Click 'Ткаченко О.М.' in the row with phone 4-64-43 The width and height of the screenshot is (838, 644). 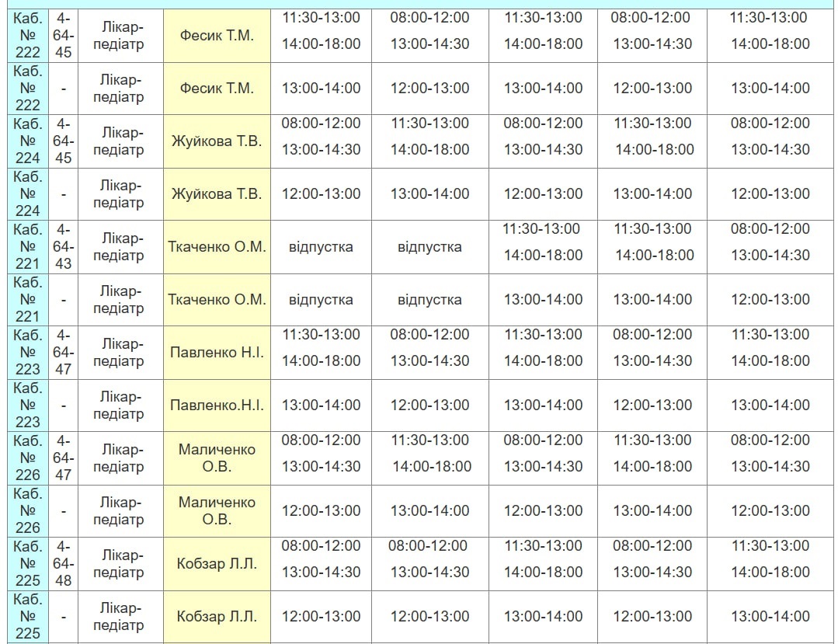pos(217,247)
